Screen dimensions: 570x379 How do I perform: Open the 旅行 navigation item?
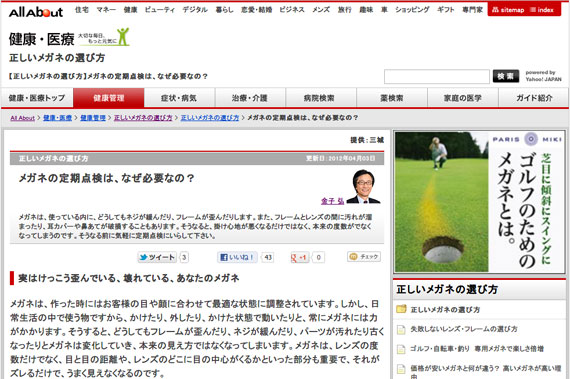pyautogui.click(x=345, y=10)
